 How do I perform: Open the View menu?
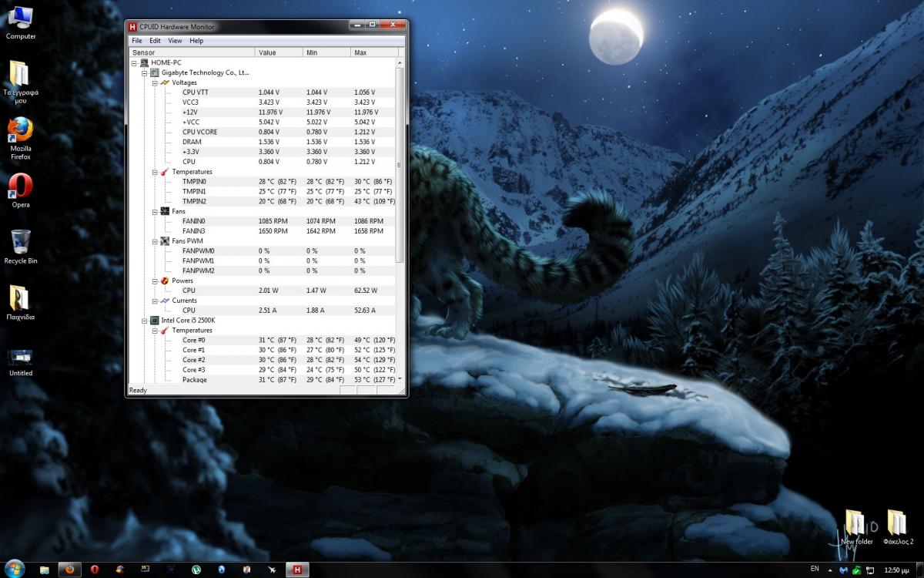175,41
